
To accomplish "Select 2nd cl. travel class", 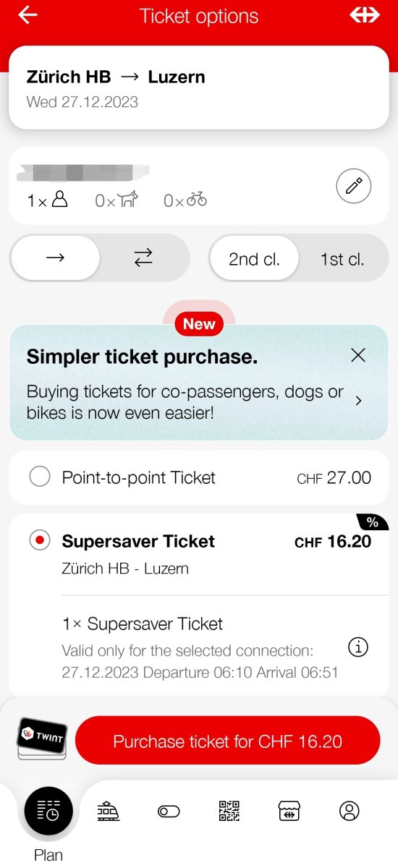I will tap(254, 259).
